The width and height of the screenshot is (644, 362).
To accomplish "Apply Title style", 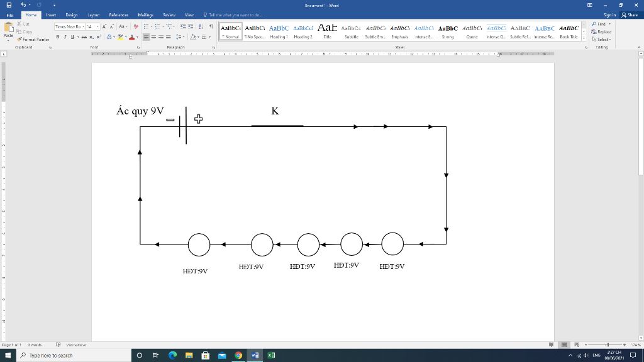I will coord(327,31).
